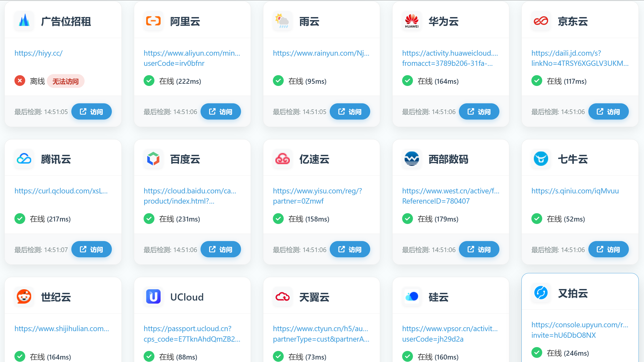Open the aliyun.com referral link
The height and width of the screenshot is (362, 644).
point(192,58)
